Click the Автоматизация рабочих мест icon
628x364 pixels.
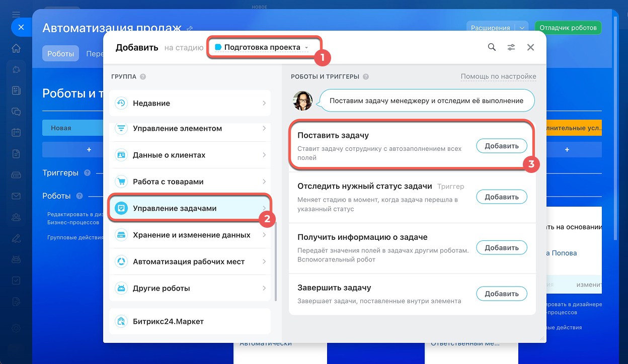click(121, 261)
